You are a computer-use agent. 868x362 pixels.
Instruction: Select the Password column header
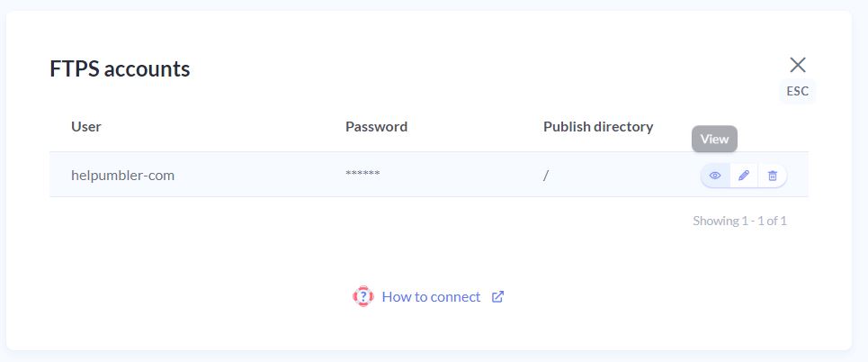[x=376, y=126]
